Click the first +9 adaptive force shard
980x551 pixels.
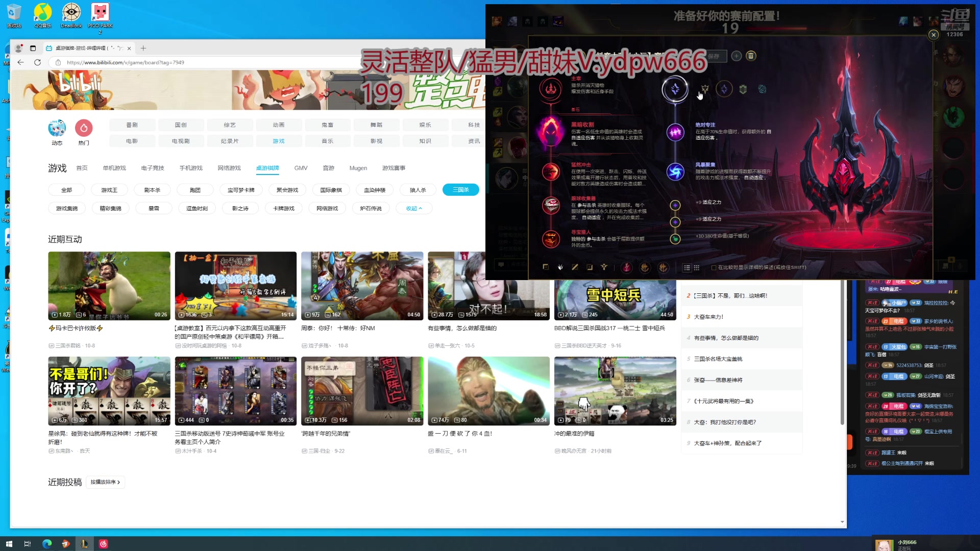[x=675, y=205]
